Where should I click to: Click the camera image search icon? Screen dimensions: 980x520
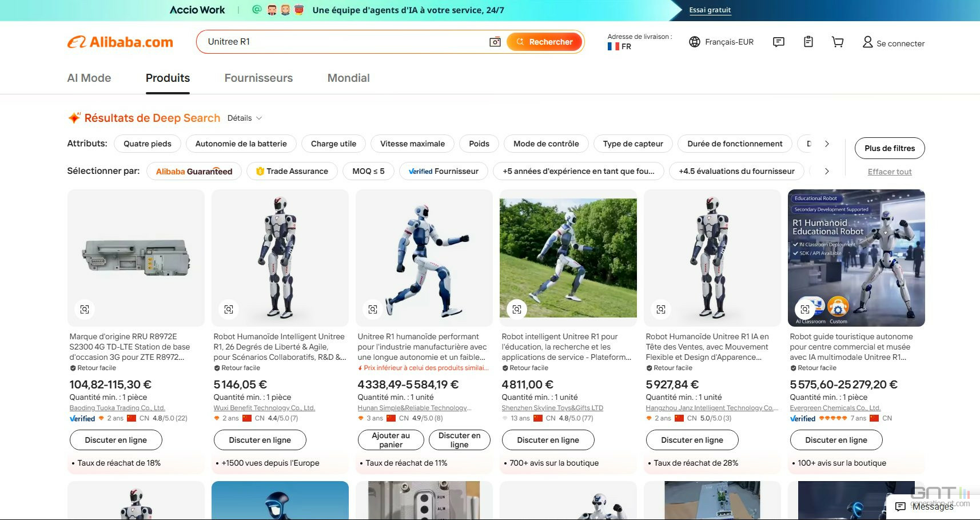pos(495,42)
